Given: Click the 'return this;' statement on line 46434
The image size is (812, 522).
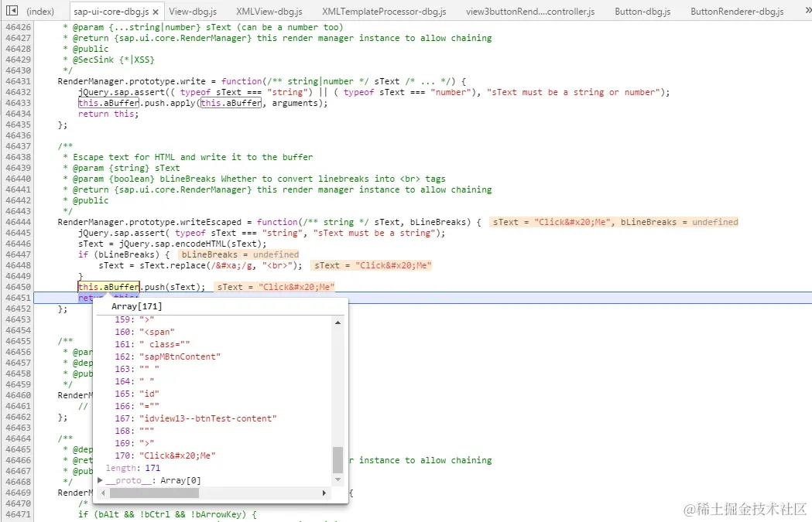Looking at the screenshot, I should (108, 114).
